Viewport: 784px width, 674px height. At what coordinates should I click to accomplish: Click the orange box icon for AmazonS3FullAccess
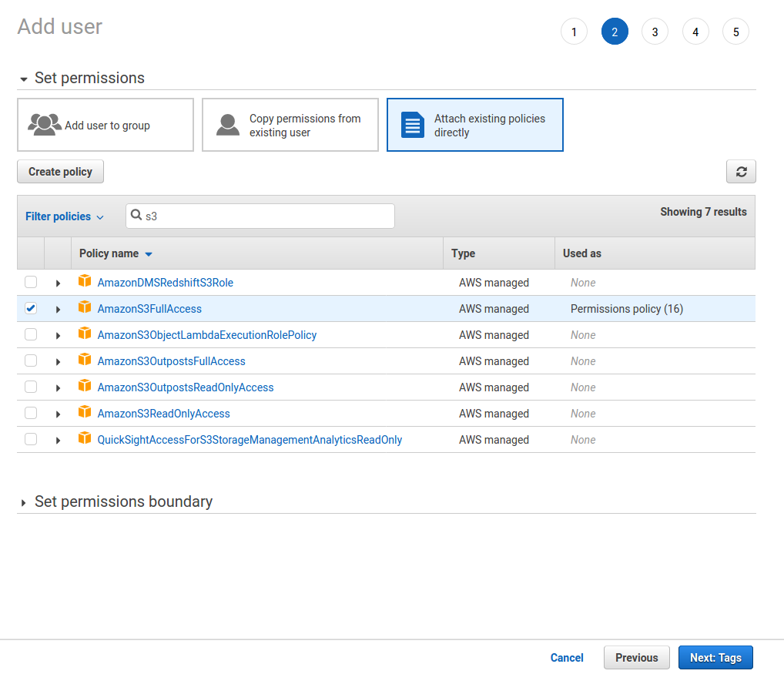tap(85, 307)
